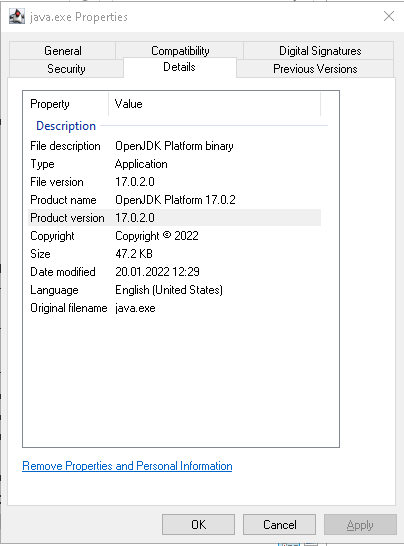Collapse the Description group heading

[66, 126]
